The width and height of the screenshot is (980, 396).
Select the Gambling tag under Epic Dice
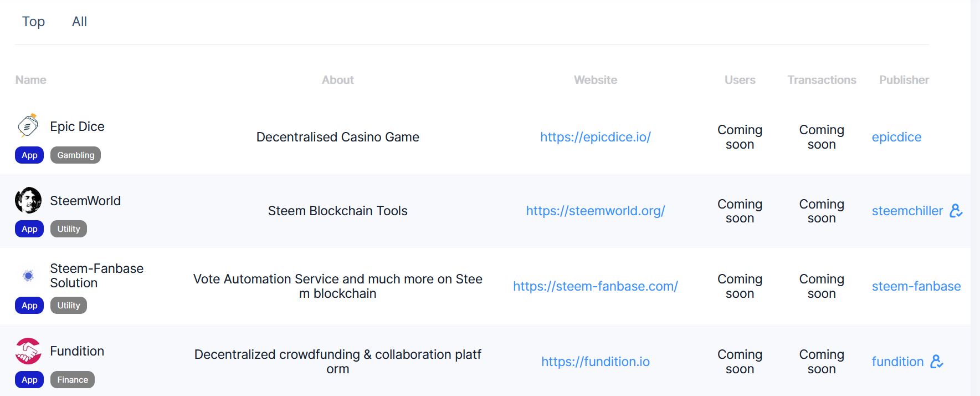click(x=76, y=155)
